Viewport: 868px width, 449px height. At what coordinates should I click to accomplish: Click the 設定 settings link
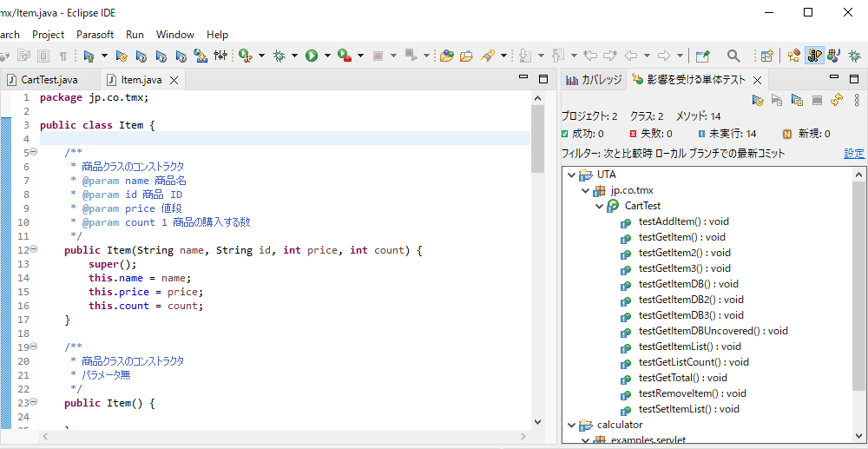tap(854, 153)
